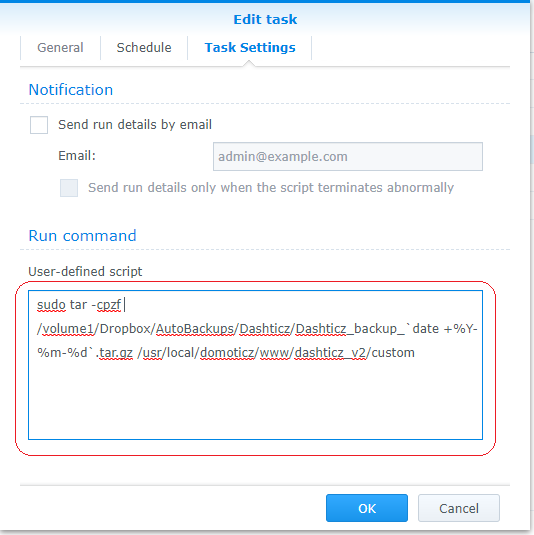
Task: Place cursor after 'custom' in the script
Action: tap(416, 353)
